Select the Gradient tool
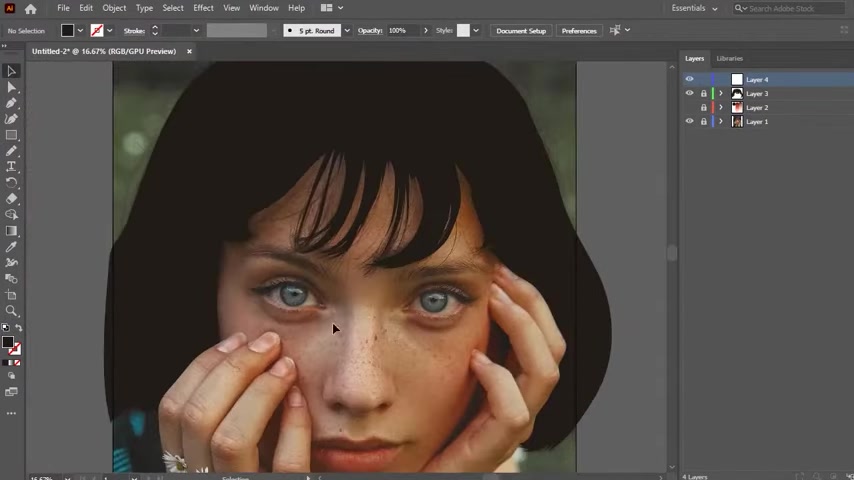The image size is (854, 480). tap(11, 231)
